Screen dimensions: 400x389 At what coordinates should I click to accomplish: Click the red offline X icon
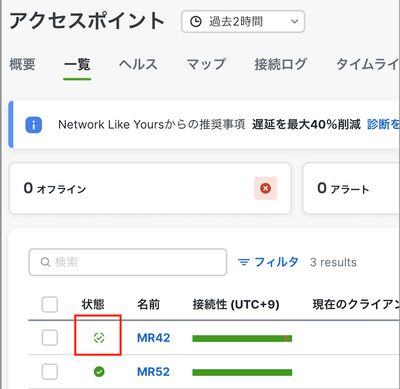[265, 188]
